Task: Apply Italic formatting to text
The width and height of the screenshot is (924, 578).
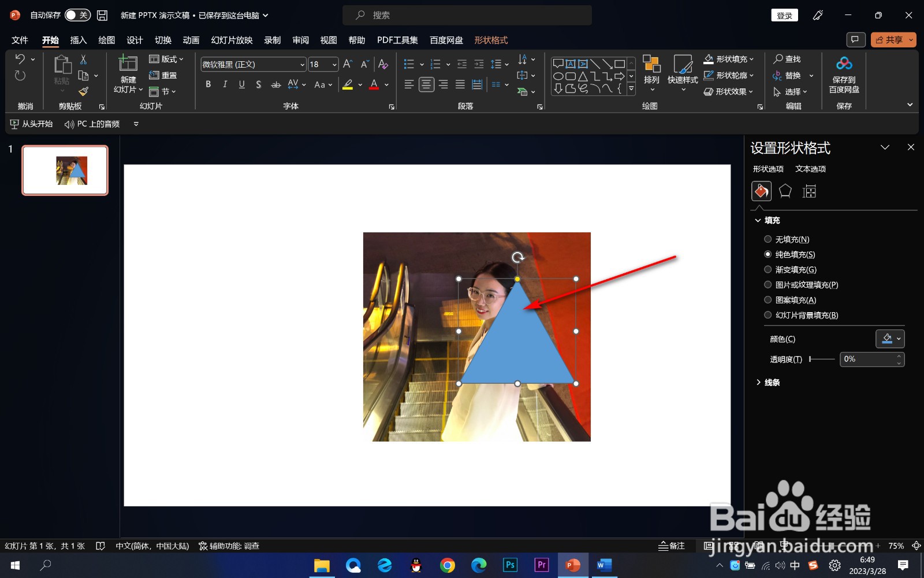Action: 225,84
